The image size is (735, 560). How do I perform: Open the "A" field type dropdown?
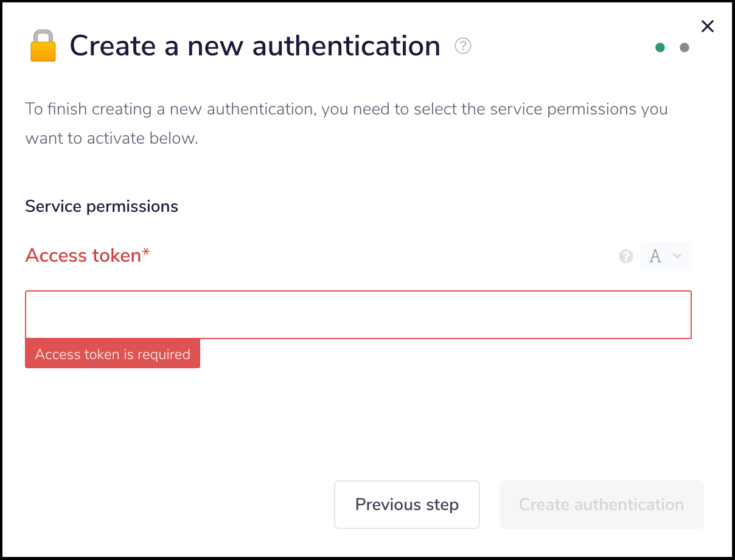coord(666,256)
